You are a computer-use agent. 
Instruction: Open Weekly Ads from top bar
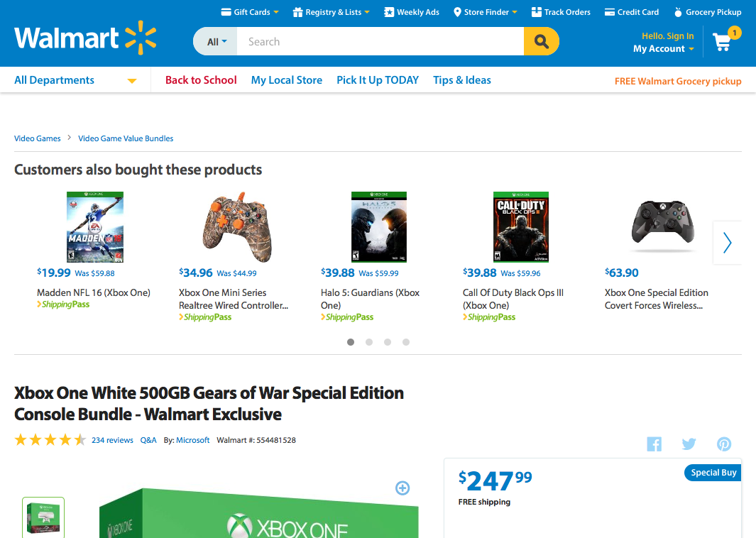tap(411, 12)
